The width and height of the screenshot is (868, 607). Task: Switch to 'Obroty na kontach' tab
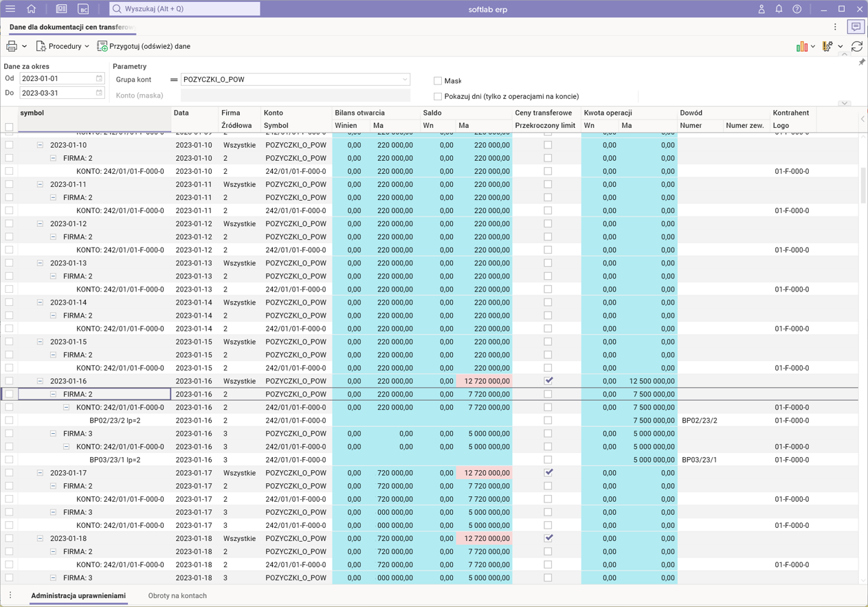click(x=177, y=595)
